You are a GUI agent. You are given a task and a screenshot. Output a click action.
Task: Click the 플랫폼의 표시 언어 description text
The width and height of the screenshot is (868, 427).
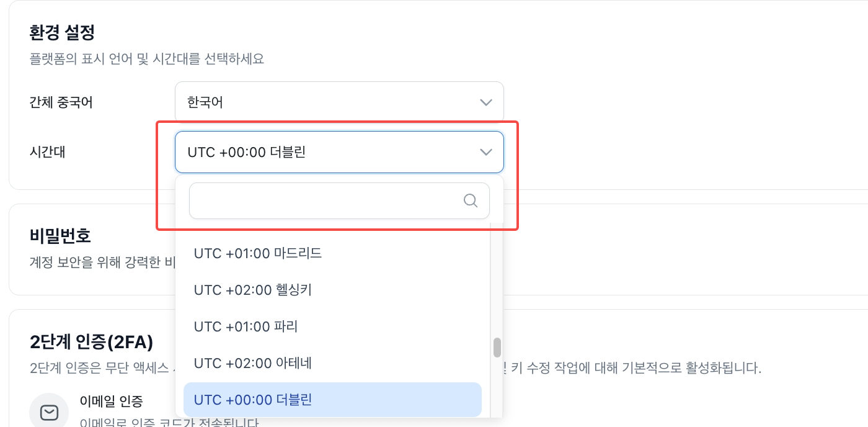(147, 59)
